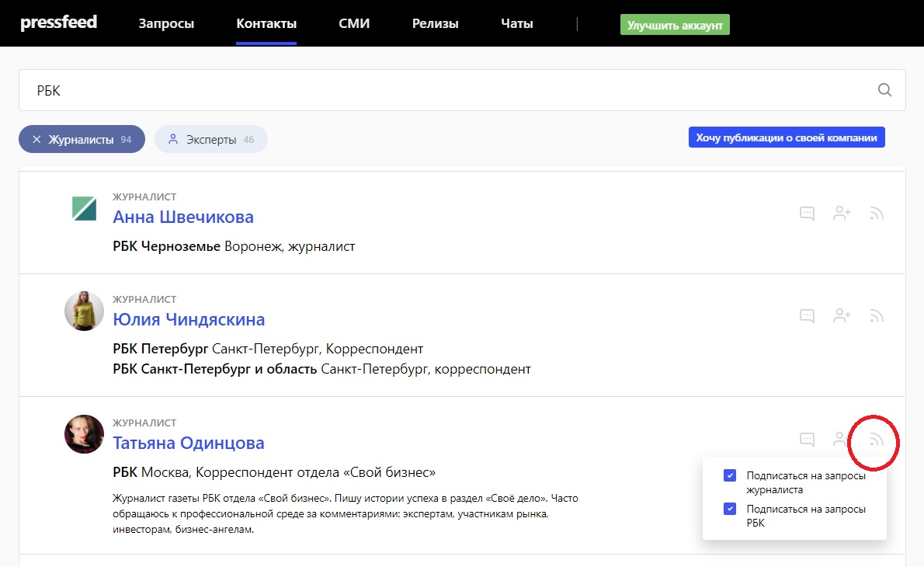Open the Запросы tab
924x567 pixels.
166,23
